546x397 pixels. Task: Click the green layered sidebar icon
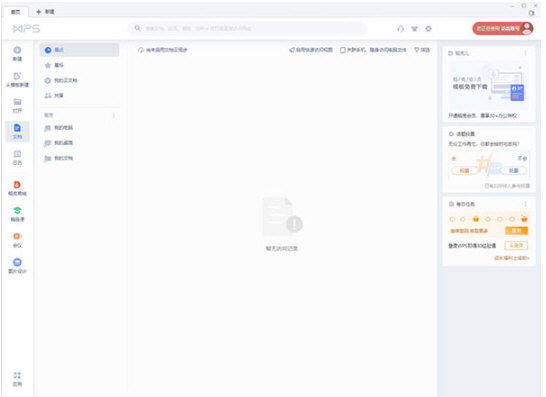17,210
